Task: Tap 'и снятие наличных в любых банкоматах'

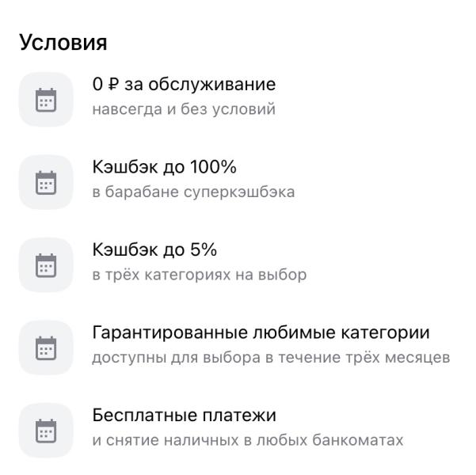Action: point(248,440)
